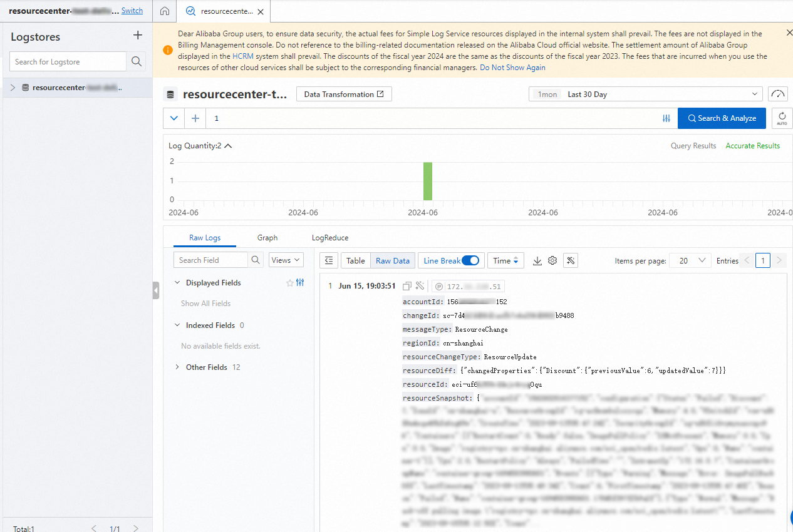The image size is (793, 532).
Task: Expand the resourcecenter logstore tree item
Action: tap(13, 88)
